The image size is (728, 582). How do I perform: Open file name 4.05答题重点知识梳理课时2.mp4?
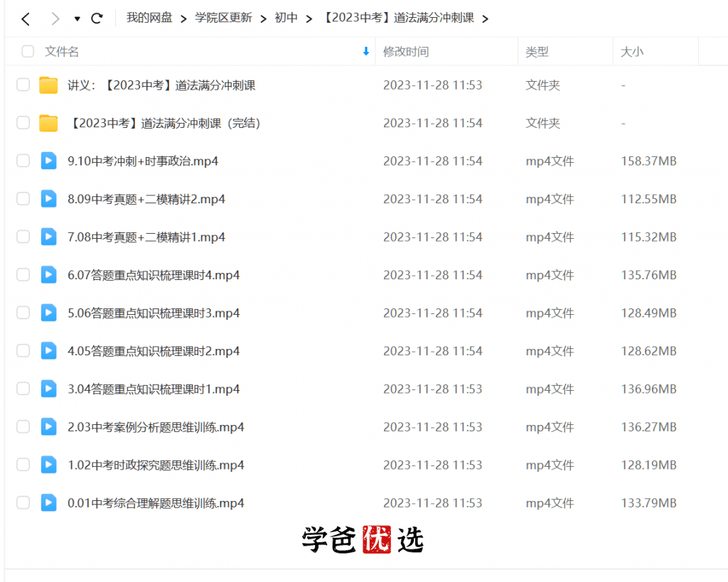(x=154, y=352)
